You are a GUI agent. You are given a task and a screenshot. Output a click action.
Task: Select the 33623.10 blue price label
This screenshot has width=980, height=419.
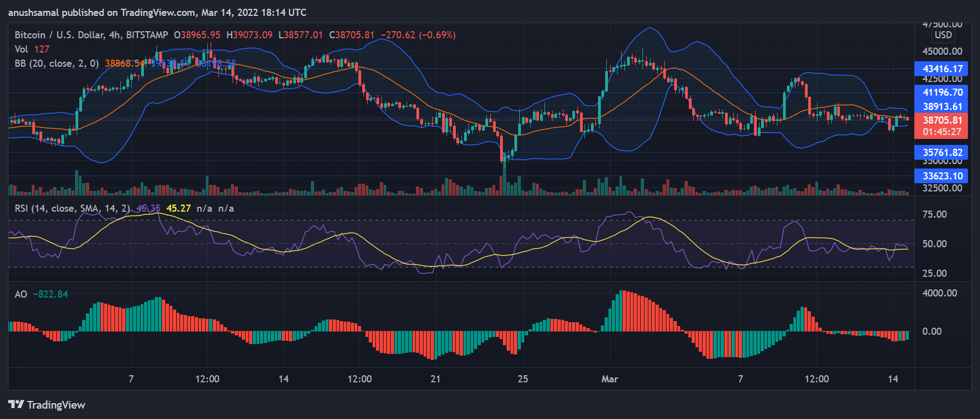942,176
